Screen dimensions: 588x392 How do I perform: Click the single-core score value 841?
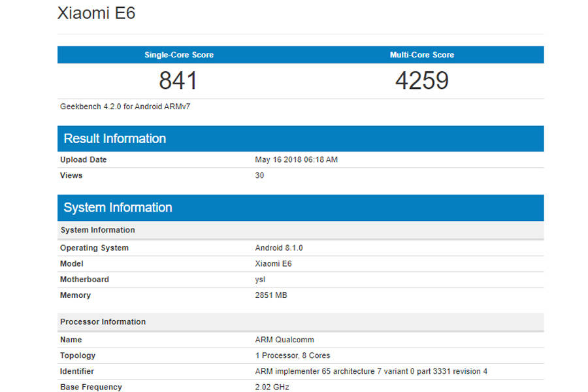178,80
